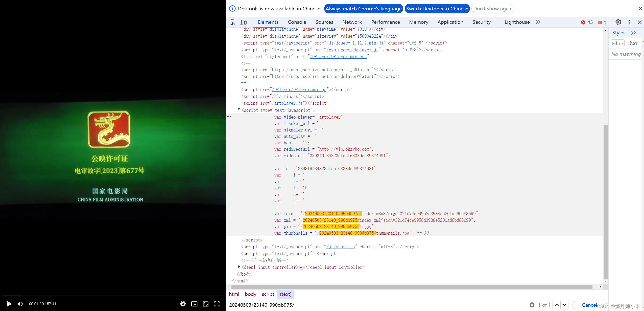
Task: Open the 1 issue warning counter
Action: 602,22
